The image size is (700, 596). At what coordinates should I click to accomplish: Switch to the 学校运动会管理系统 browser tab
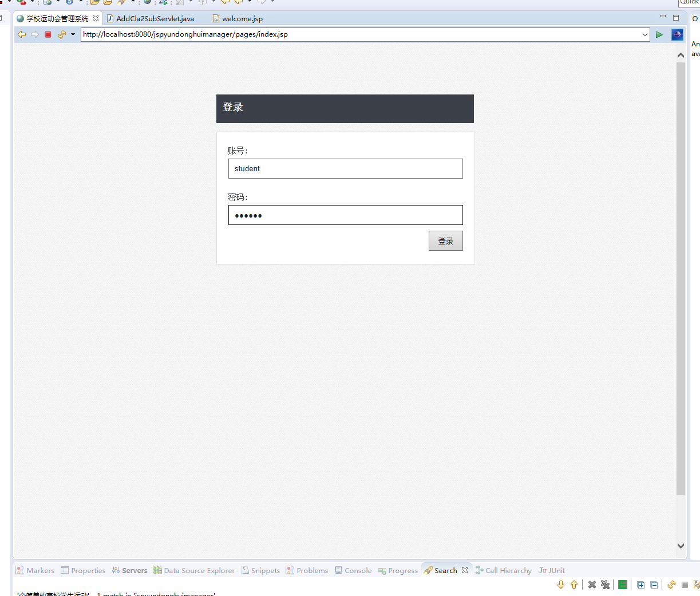pyautogui.click(x=57, y=18)
